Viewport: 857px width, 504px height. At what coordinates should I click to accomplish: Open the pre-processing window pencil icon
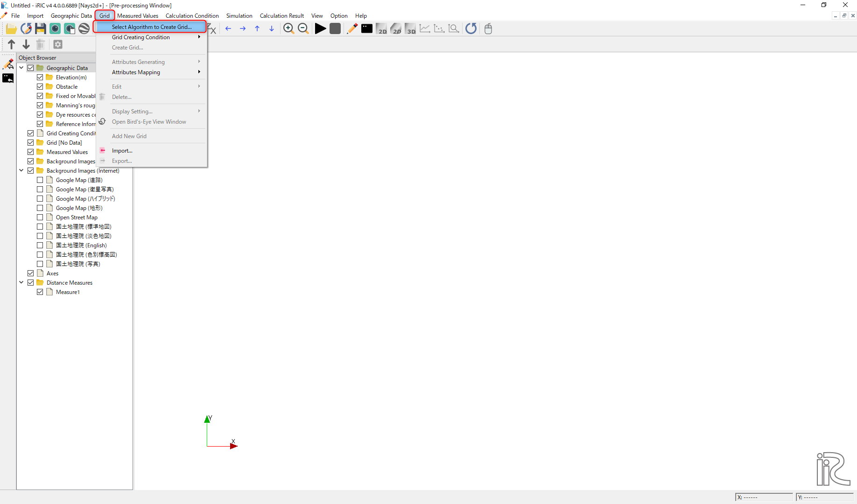[x=352, y=29]
